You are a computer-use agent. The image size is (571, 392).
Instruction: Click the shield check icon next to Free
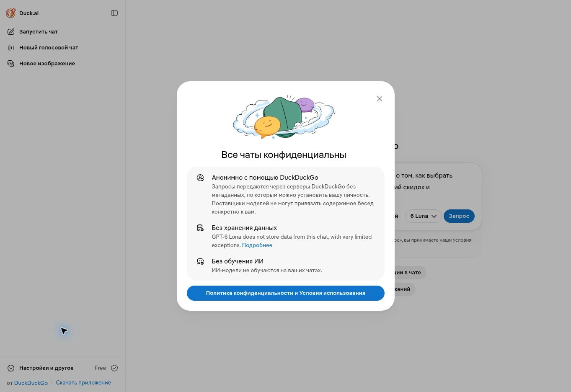tap(114, 368)
